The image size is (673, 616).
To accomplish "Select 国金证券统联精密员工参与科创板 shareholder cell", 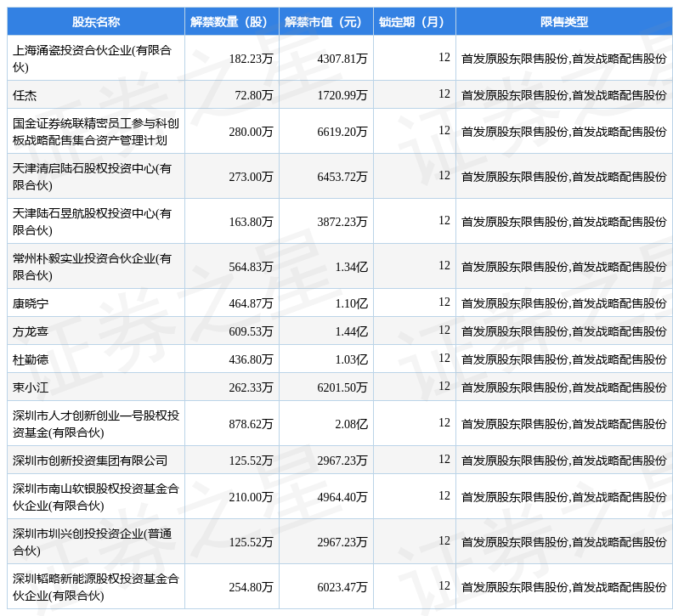I will tap(96, 132).
